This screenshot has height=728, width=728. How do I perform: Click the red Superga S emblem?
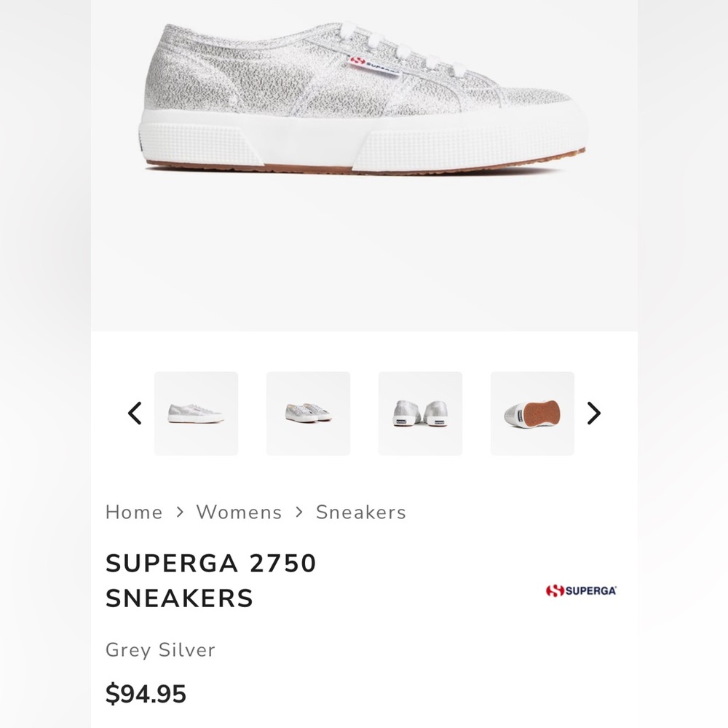pyautogui.click(x=554, y=591)
